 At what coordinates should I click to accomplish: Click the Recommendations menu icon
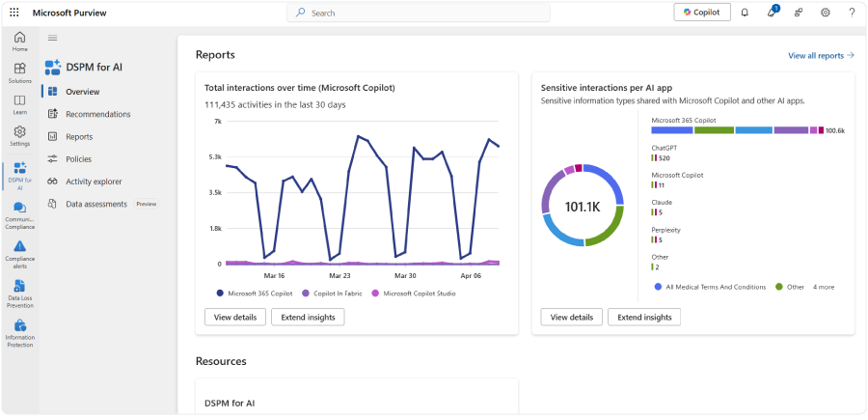tap(53, 114)
